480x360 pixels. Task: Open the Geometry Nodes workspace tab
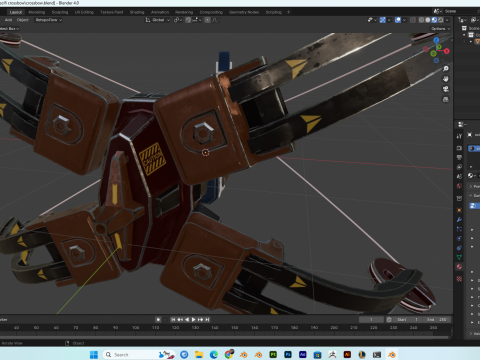tap(244, 12)
